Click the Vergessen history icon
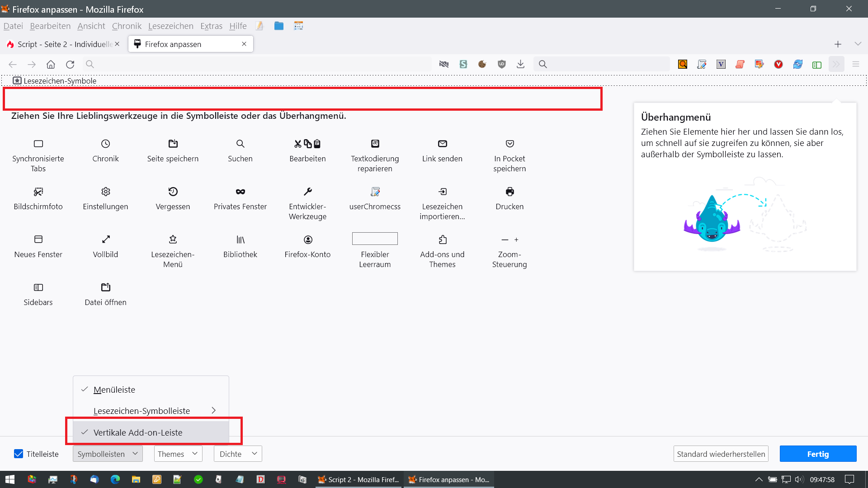This screenshot has height=488, width=868. click(173, 192)
